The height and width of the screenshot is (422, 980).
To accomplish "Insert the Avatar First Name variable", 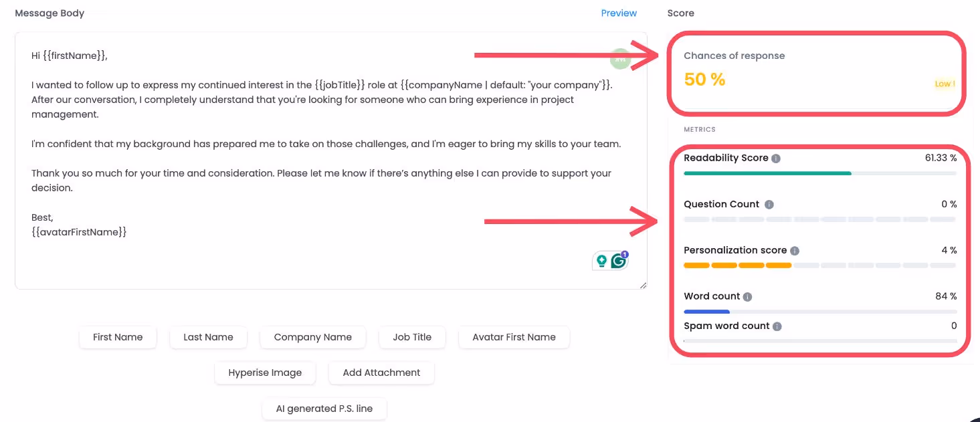I will click(x=514, y=337).
